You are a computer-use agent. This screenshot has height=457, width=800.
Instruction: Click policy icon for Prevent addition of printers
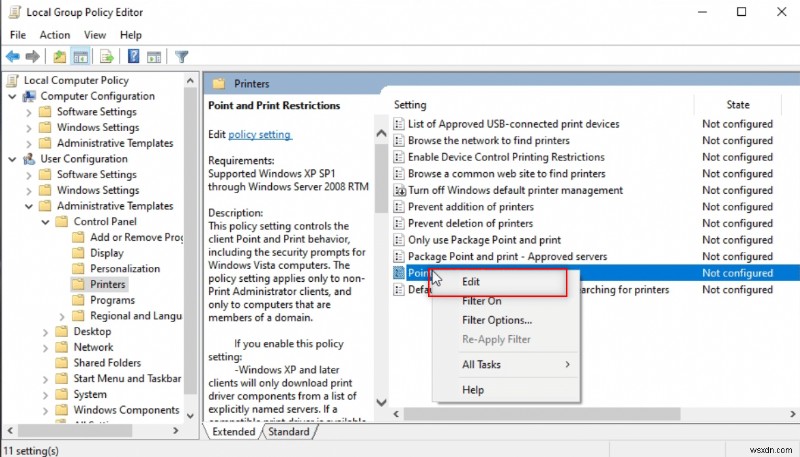point(399,207)
